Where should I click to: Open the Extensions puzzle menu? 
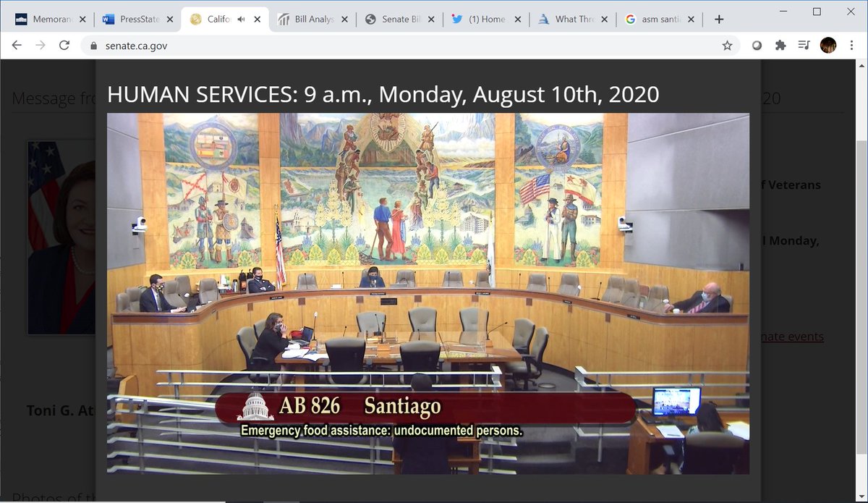tap(780, 46)
